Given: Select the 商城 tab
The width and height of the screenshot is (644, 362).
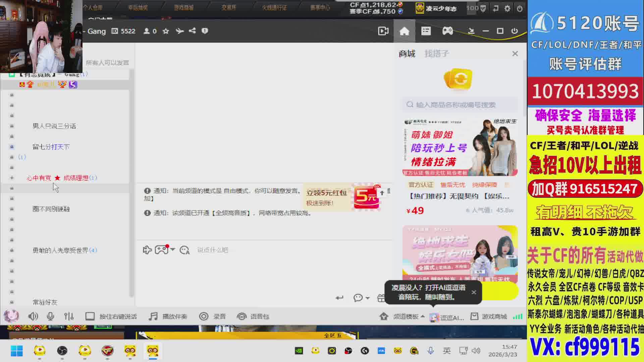Looking at the screenshot, I should (x=407, y=54).
